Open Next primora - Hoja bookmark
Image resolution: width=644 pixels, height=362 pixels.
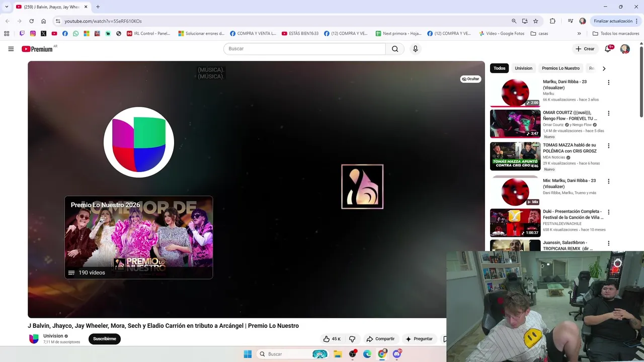[398, 34]
